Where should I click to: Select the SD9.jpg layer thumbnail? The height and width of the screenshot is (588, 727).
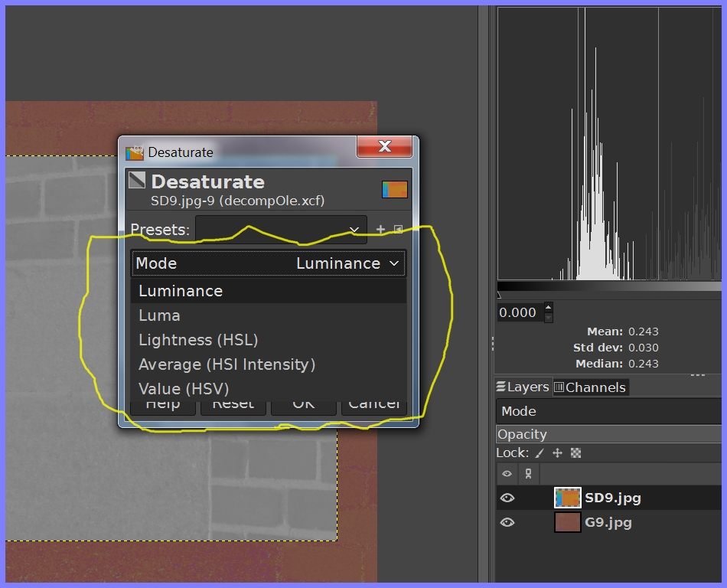click(567, 498)
